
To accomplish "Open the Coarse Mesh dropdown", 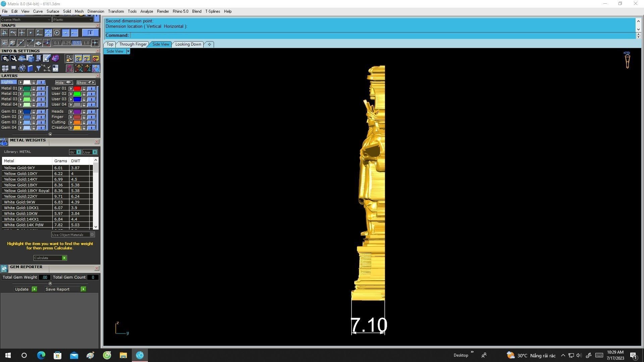I will pyautogui.click(x=26, y=19).
